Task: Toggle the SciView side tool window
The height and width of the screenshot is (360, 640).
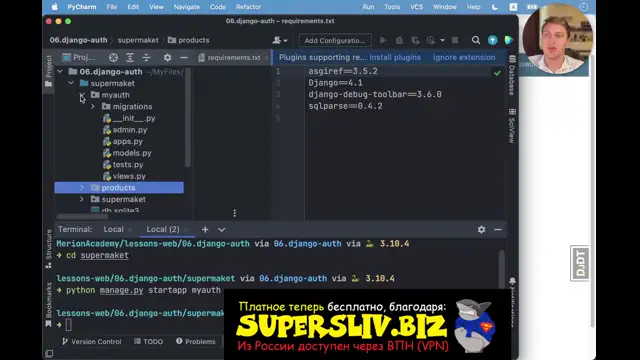Action: 512,125
